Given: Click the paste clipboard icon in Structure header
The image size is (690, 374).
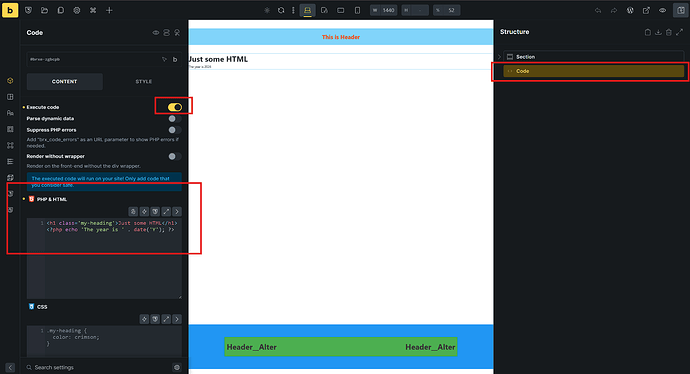Looking at the screenshot, I should (x=648, y=32).
